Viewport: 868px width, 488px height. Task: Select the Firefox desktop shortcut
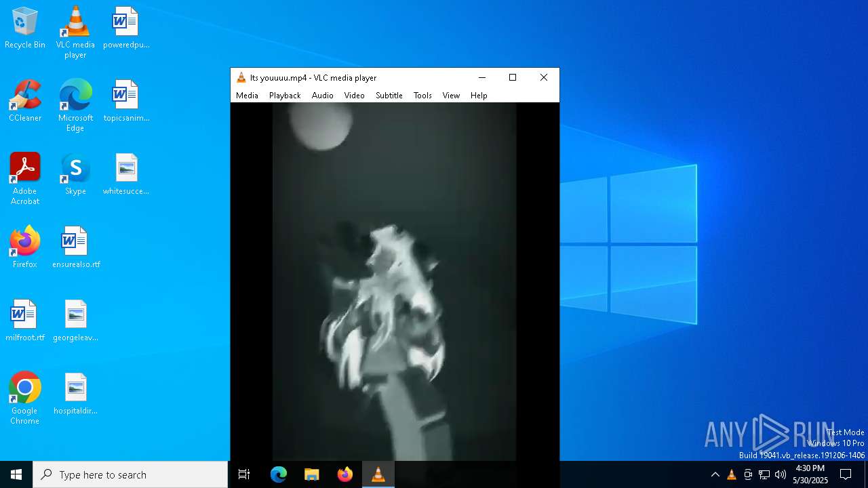25,248
